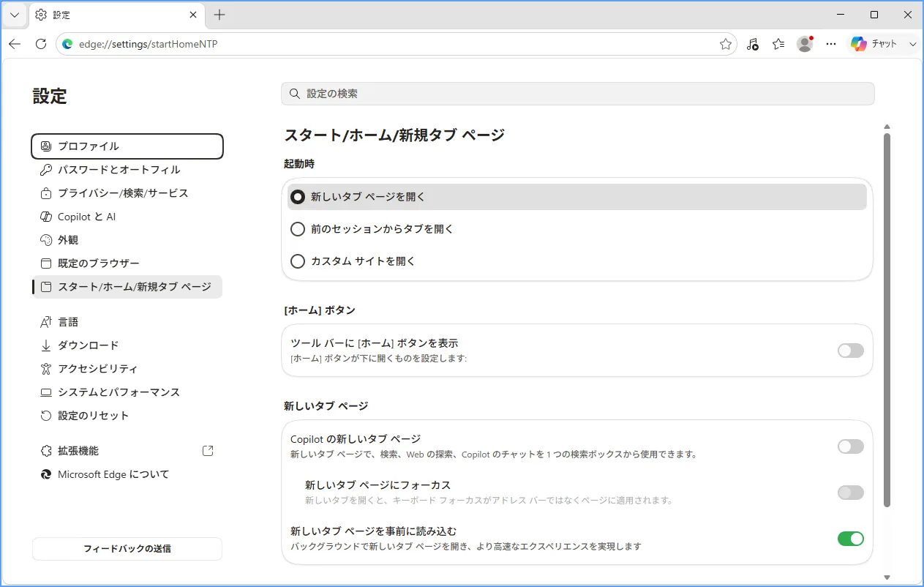Open the profile avatar icon
Screen dimensions: 924x587
coord(805,44)
